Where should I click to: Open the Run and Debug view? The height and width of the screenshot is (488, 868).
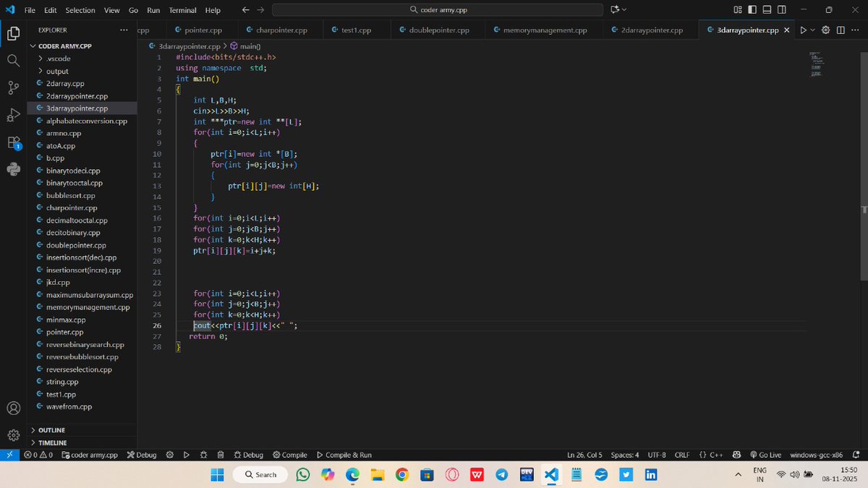[x=13, y=115]
